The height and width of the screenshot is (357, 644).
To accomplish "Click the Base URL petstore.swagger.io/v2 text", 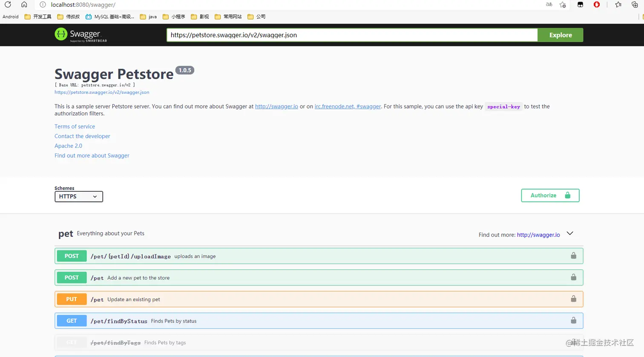I will click(95, 85).
